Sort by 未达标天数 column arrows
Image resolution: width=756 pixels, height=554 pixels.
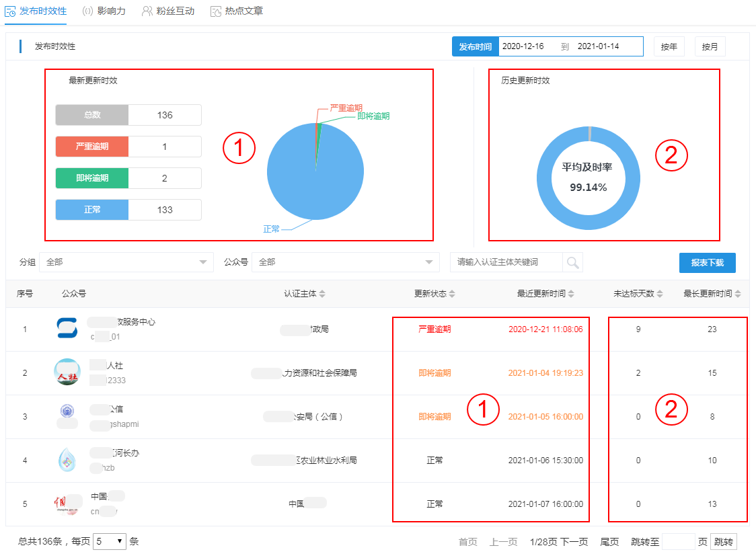point(660,294)
